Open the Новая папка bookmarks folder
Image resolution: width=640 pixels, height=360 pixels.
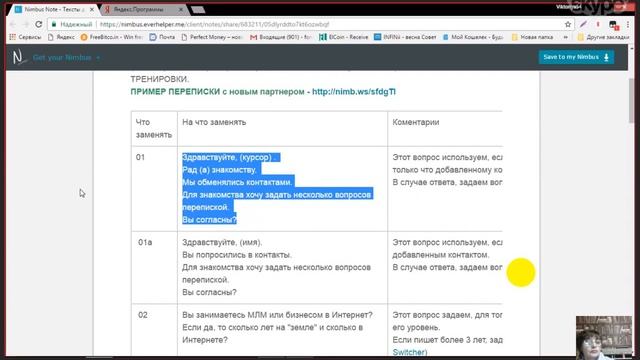532,37
